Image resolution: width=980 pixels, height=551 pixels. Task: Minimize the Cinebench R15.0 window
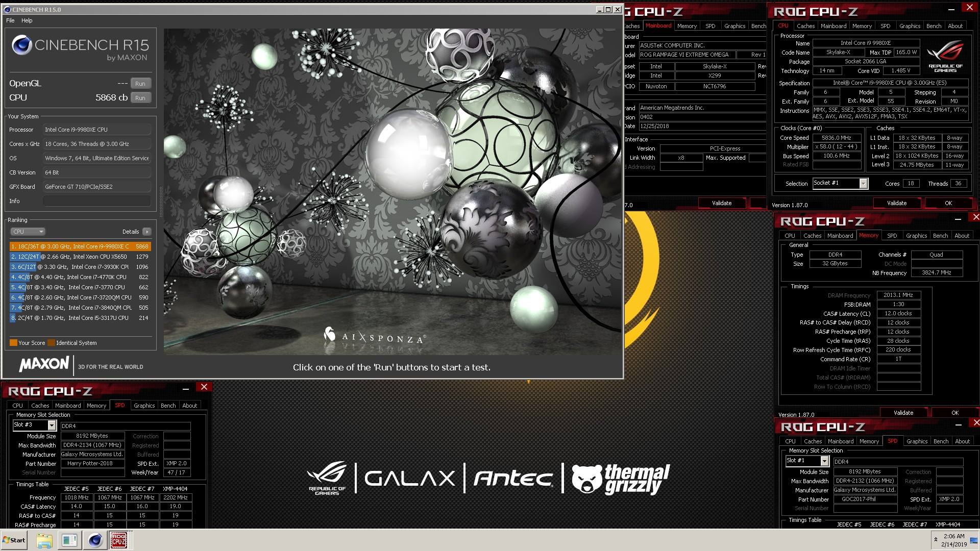600,9
